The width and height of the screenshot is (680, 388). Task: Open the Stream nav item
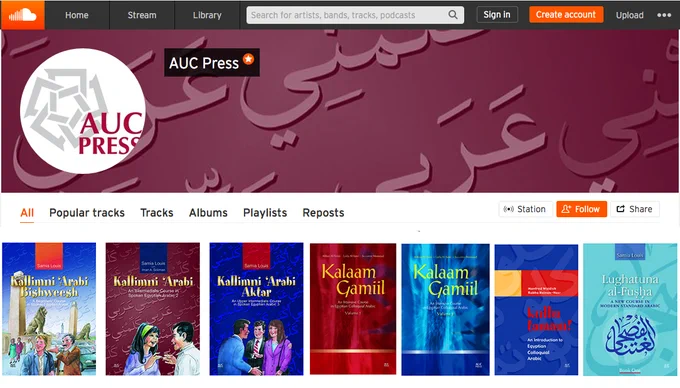click(x=142, y=15)
